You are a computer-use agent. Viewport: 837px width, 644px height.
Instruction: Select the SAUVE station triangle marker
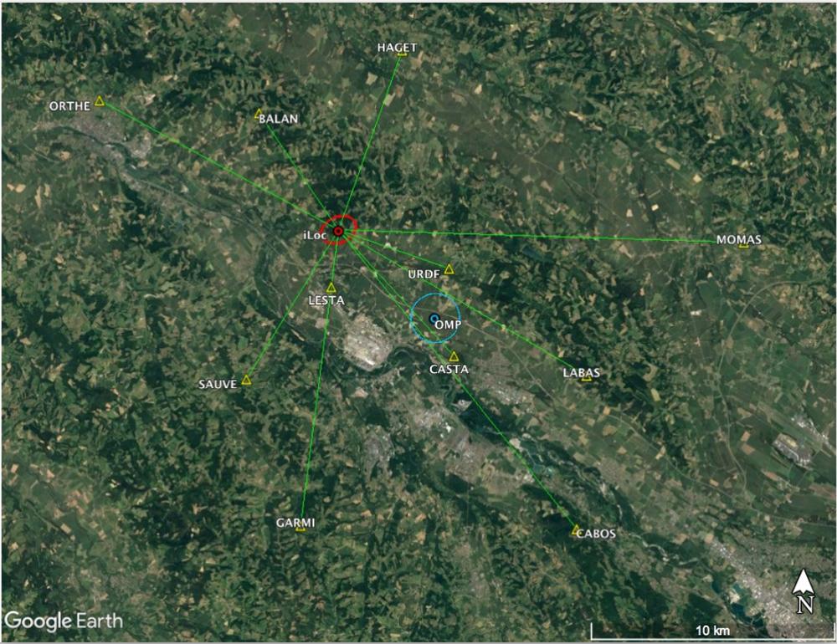246,381
